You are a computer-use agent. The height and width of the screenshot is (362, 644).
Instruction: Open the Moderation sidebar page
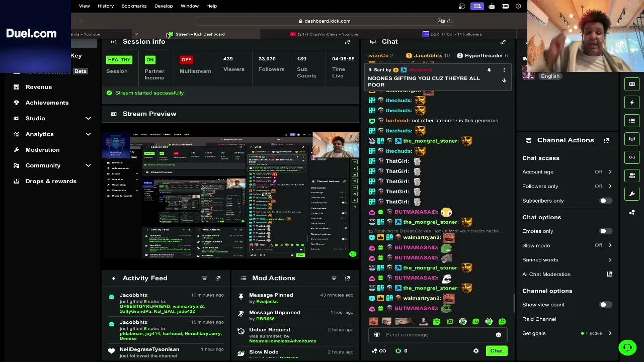click(x=42, y=150)
